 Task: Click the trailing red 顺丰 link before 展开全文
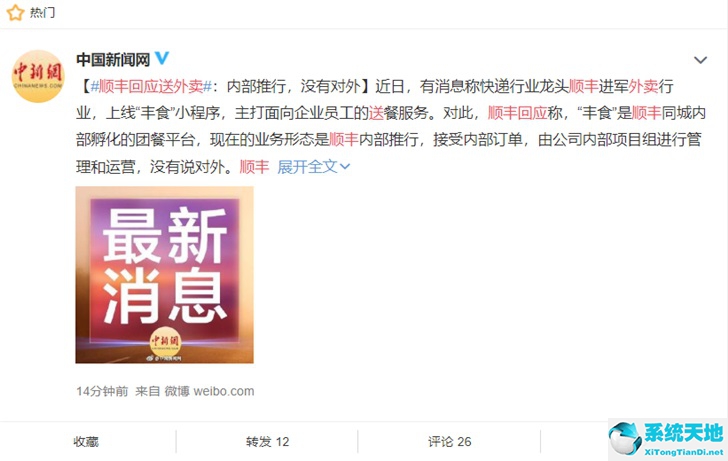[254, 167]
